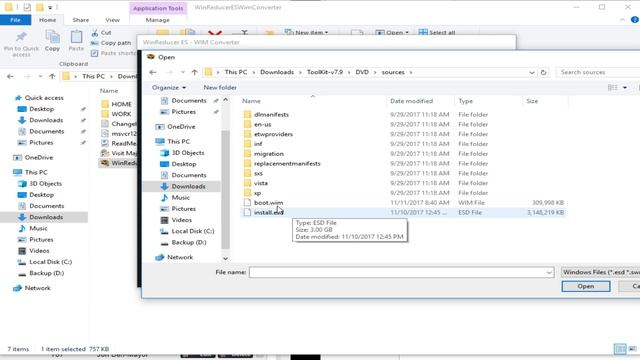This screenshot has height=360, width=640.
Task: Click the dlmanifests folder icon
Action: pyautogui.click(x=247, y=114)
